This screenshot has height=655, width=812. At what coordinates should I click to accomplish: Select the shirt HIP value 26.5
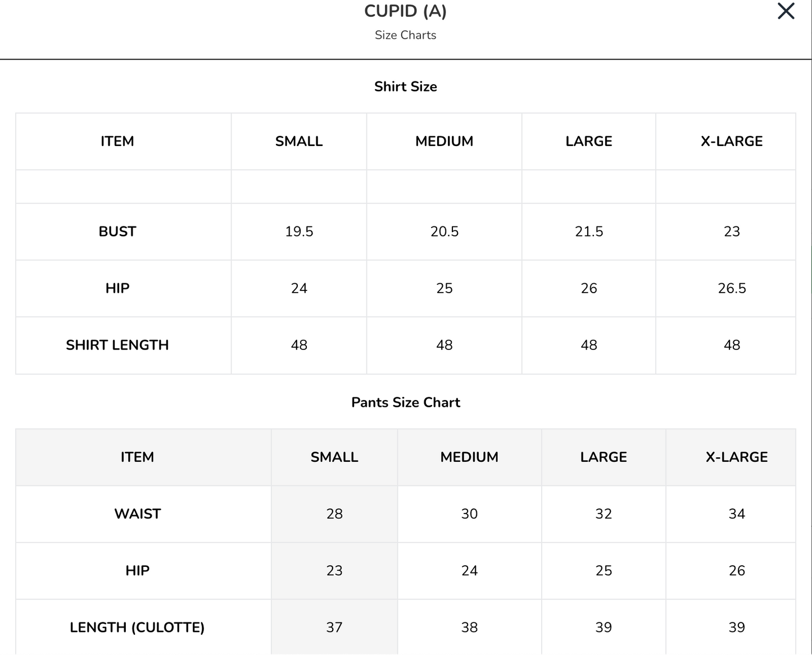coord(732,288)
